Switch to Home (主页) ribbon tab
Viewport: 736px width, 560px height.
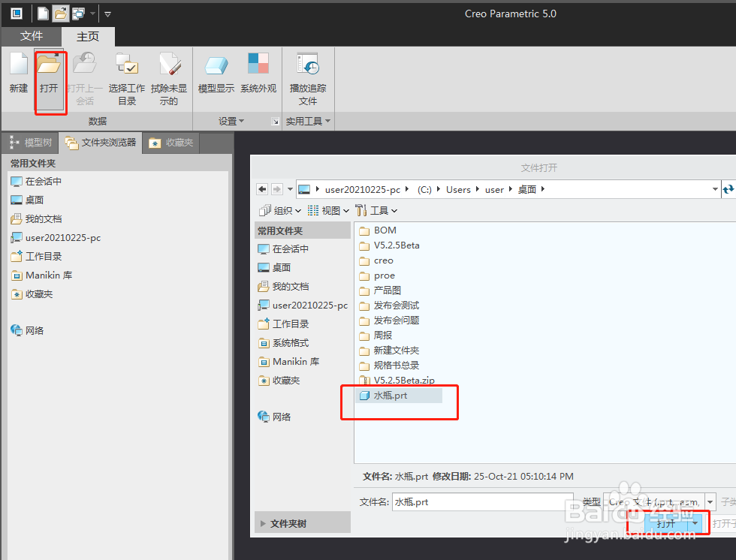tap(88, 36)
